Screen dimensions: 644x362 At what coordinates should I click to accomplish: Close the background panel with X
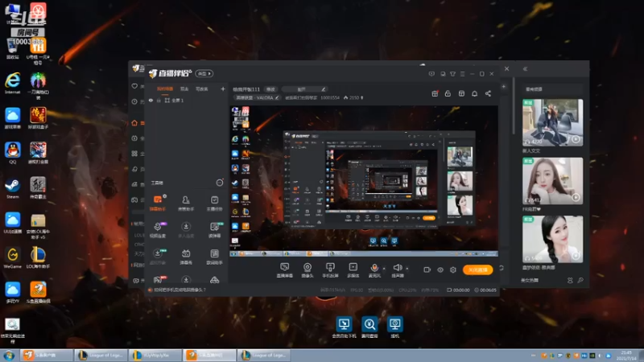[507, 69]
